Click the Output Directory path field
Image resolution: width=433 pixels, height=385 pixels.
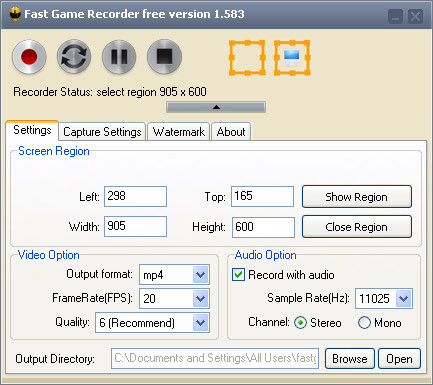click(x=215, y=359)
